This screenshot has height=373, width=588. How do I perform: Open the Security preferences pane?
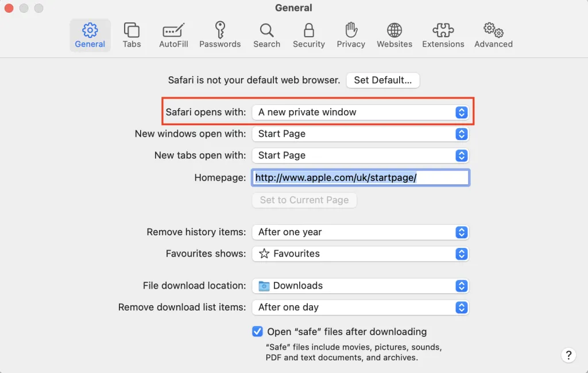308,34
